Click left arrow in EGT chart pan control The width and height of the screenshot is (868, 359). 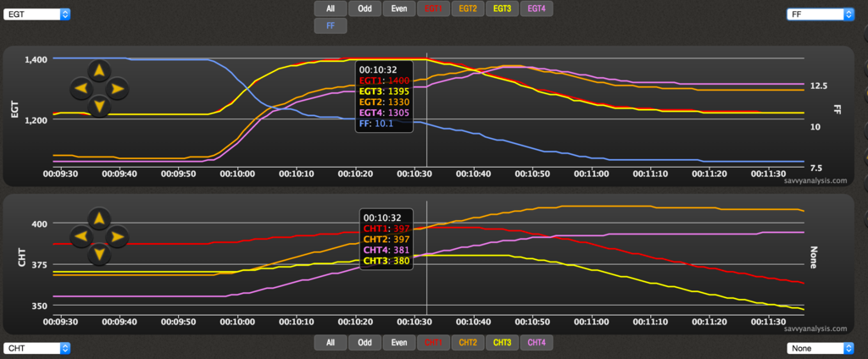coord(81,87)
